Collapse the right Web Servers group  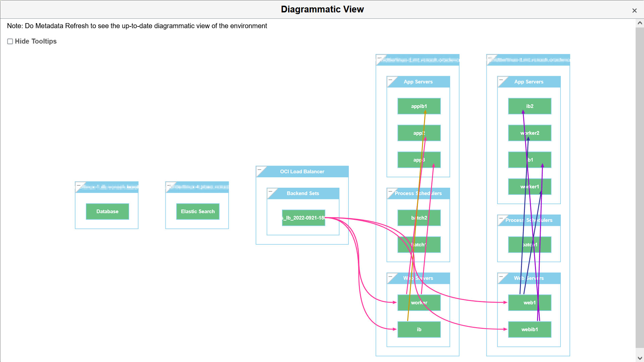501,276
